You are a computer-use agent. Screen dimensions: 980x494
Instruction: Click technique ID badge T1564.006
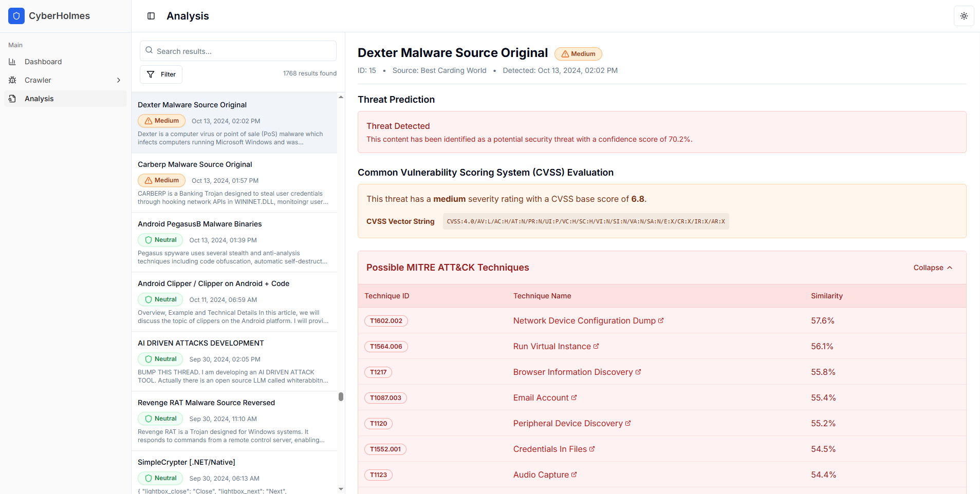386,347
